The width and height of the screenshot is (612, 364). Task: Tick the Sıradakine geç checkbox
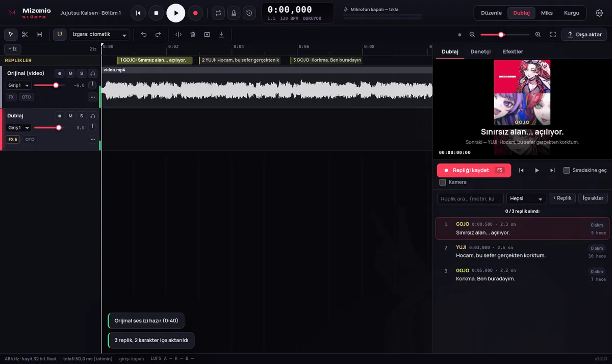tap(567, 170)
